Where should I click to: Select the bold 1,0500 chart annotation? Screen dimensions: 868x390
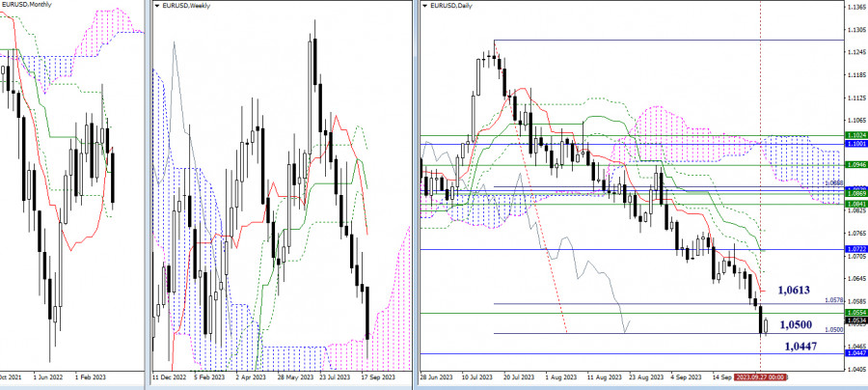click(x=796, y=324)
